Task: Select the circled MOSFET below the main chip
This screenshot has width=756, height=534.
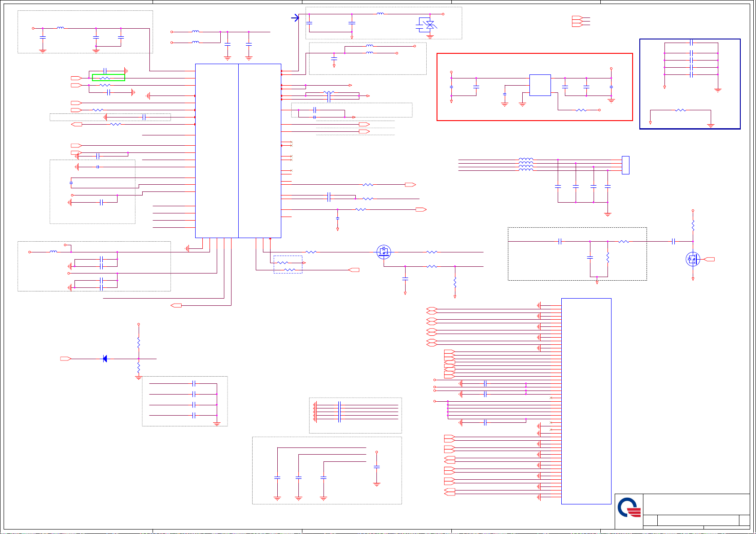Action: pos(384,252)
